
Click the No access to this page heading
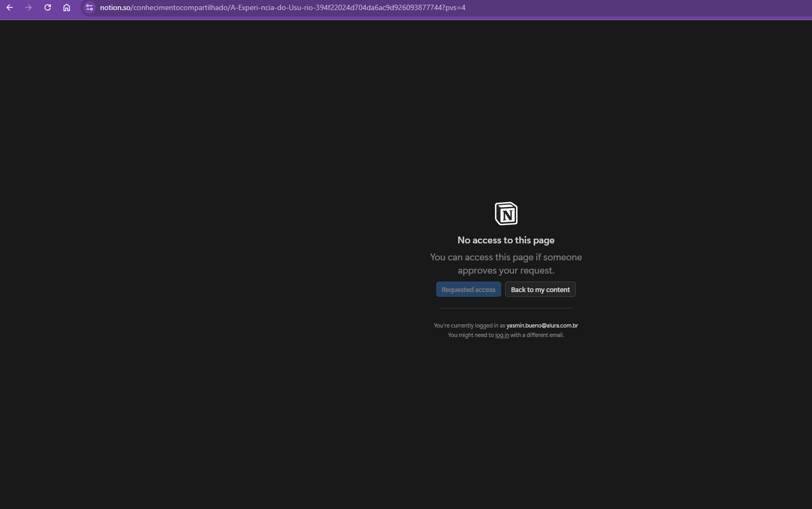[x=506, y=240]
